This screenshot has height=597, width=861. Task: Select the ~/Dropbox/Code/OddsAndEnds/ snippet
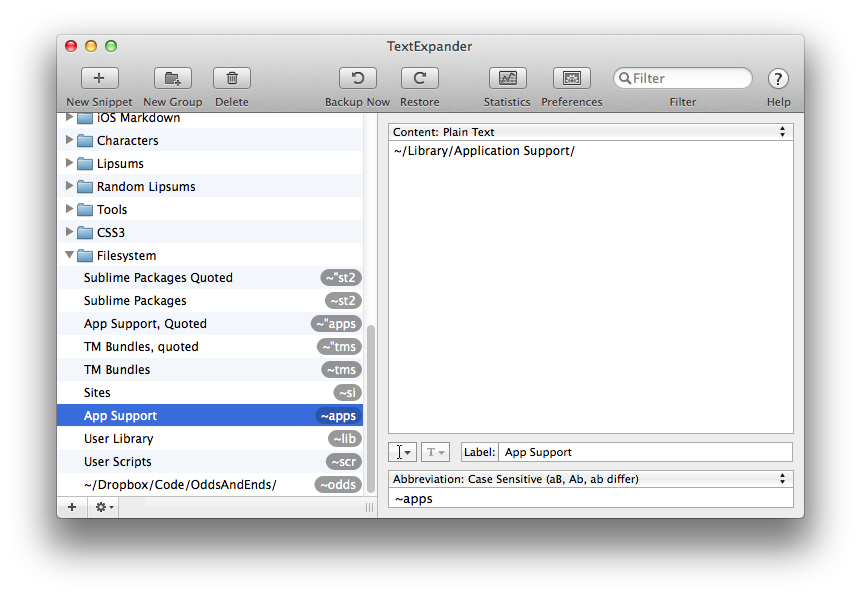coord(210,485)
